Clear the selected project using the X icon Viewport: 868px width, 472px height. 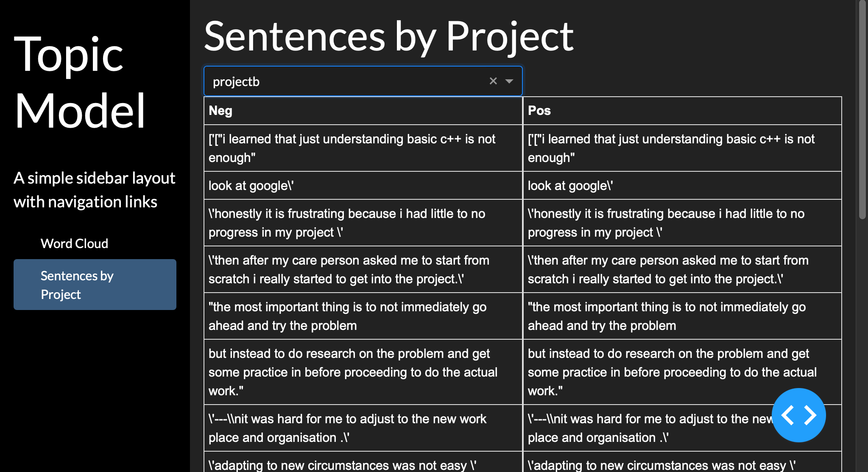tap(493, 81)
